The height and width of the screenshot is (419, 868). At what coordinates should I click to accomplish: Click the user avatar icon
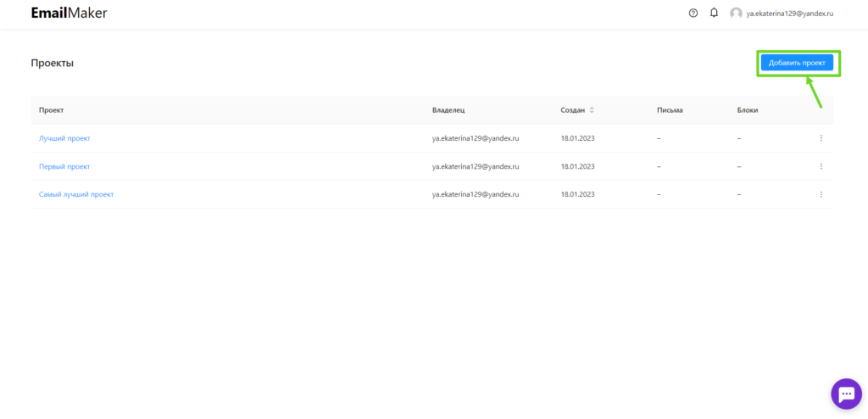[x=736, y=14]
